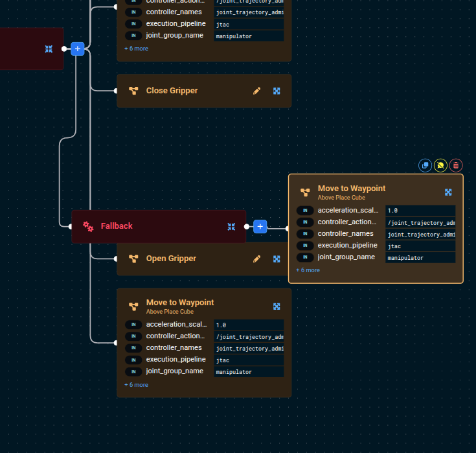Click the pencil edit icon on Close Gripper
This screenshot has height=453, width=476.
(256, 91)
